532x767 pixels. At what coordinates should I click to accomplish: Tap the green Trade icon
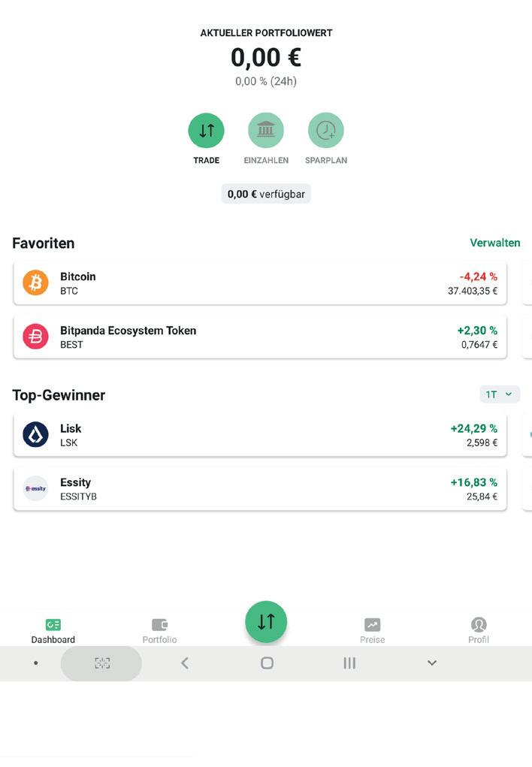pyautogui.click(x=206, y=131)
